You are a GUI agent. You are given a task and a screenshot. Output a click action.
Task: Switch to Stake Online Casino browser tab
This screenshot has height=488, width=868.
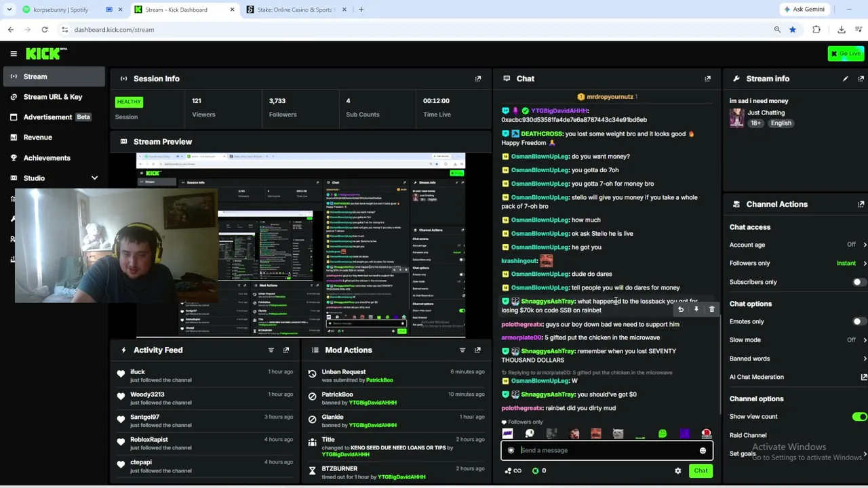pos(296,9)
